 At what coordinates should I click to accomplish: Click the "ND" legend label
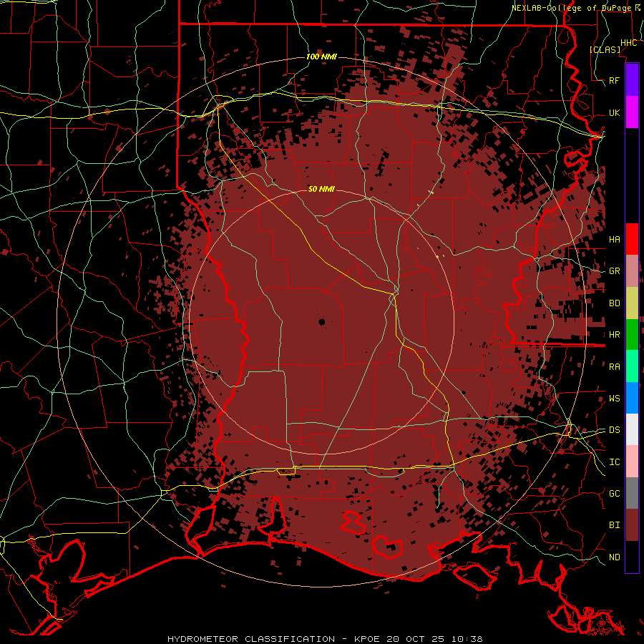pyautogui.click(x=615, y=557)
